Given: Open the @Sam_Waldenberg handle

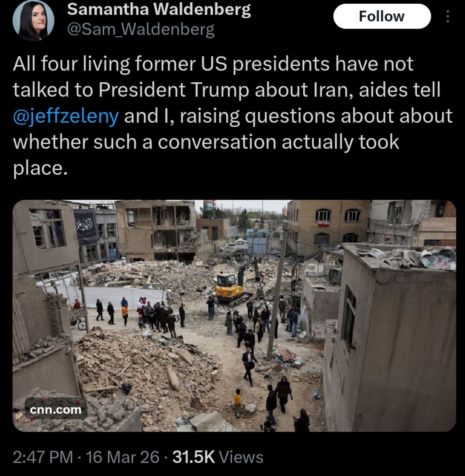Looking at the screenshot, I should (141, 30).
